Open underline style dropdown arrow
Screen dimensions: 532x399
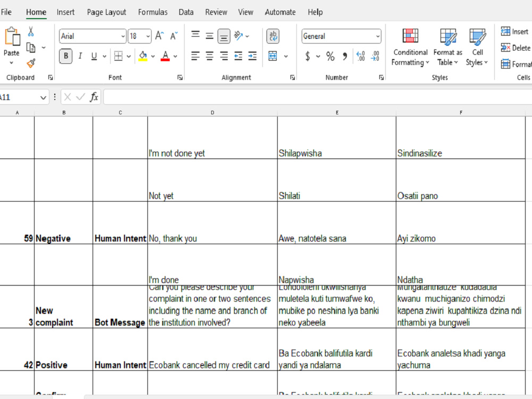[x=104, y=56]
